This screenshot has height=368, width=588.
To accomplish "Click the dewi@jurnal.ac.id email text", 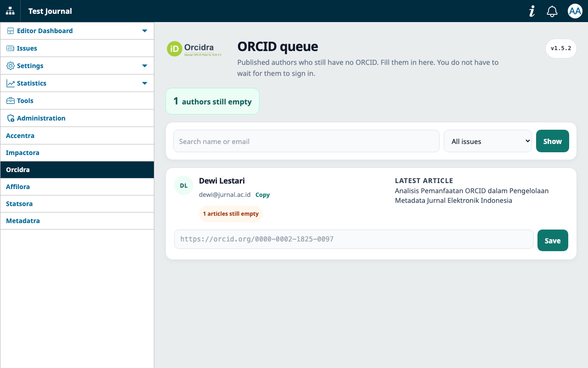I will click(225, 195).
